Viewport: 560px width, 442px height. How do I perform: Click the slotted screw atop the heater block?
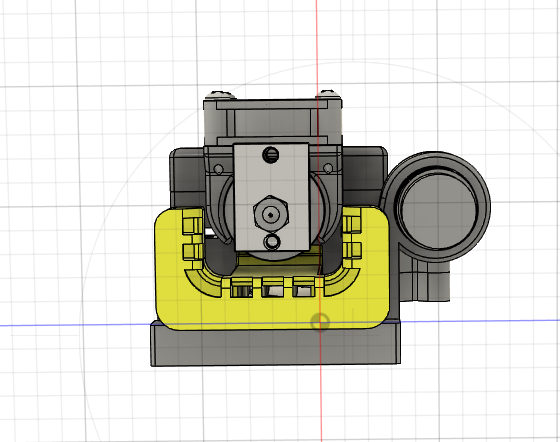[x=271, y=155]
